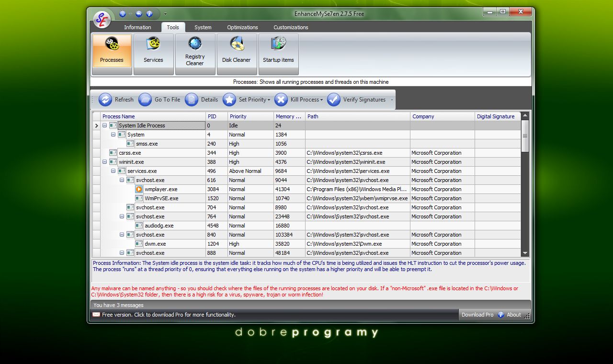Launch the Registry Cleaner tool

pos(195,54)
